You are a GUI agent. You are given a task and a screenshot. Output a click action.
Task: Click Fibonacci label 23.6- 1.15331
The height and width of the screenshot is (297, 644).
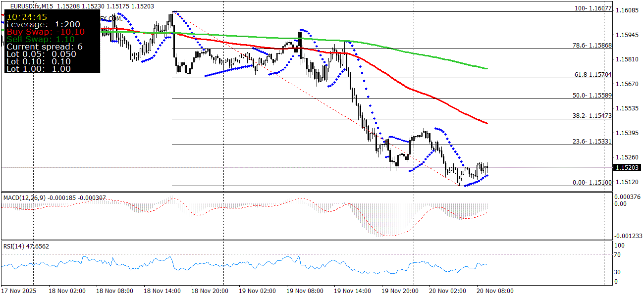pyautogui.click(x=592, y=141)
